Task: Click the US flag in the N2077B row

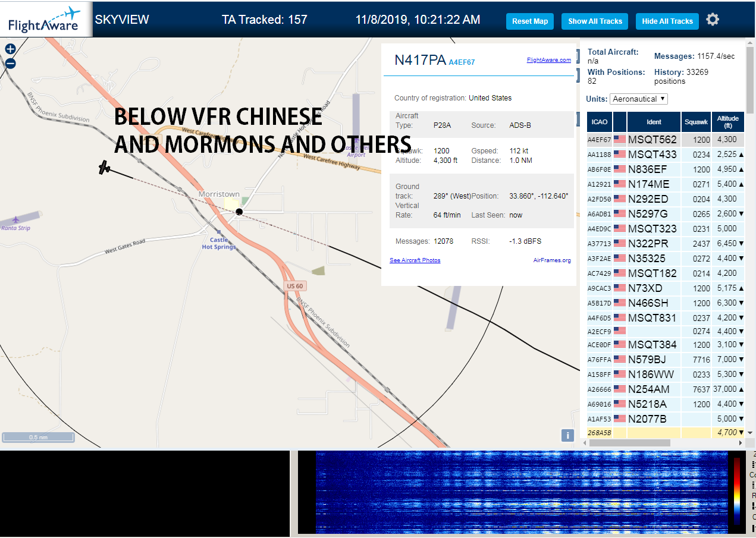Action: click(620, 419)
